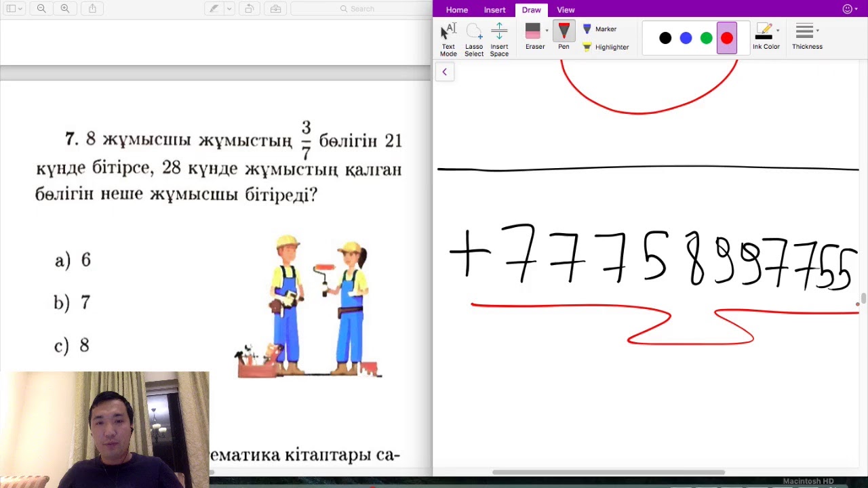The height and width of the screenshot is (488, 868).
Task: Show the Markup toolbar in Preview
Action: click(x=275, y=9)
